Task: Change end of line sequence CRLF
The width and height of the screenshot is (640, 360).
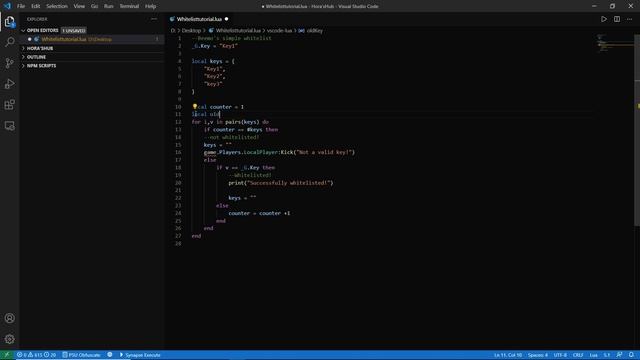Action: (578, 355)
